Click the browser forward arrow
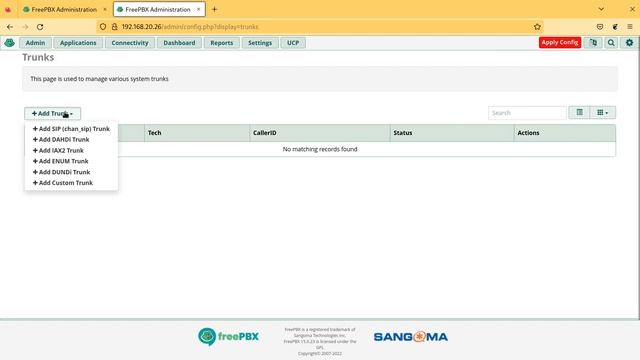Viewport: 640px width, 360px height. 25,27
